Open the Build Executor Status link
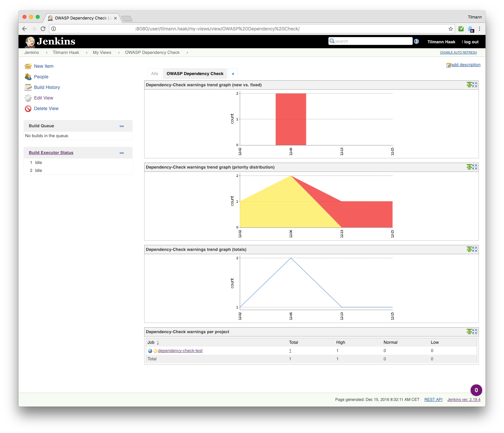The height and width of the screenshot is (433, 504). (51, 153)
